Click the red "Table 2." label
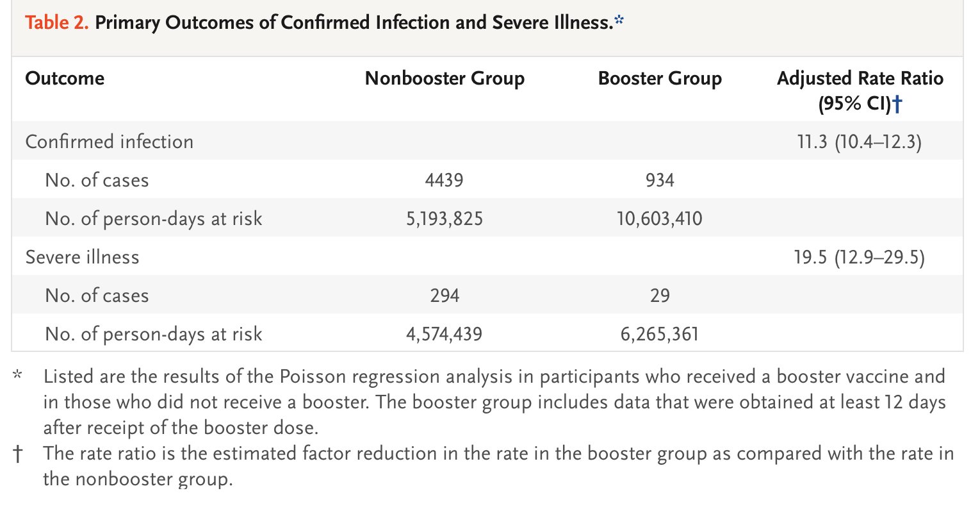This screenshot has width=980, height=509. coord(56,22)
